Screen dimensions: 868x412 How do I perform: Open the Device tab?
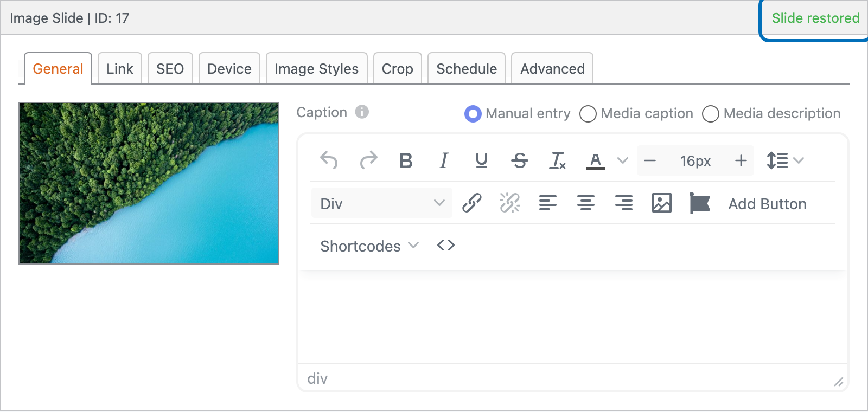[x=229, y=69]
